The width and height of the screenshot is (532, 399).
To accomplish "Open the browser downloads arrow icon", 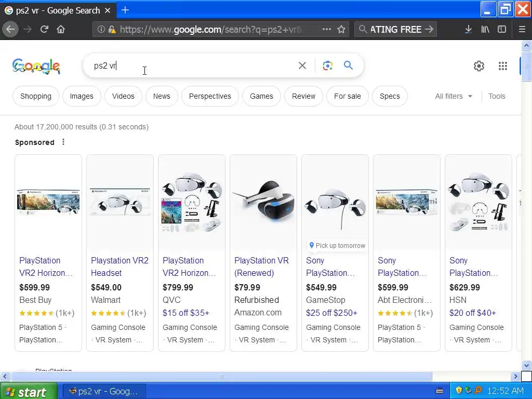I will (x=468, y=30).
